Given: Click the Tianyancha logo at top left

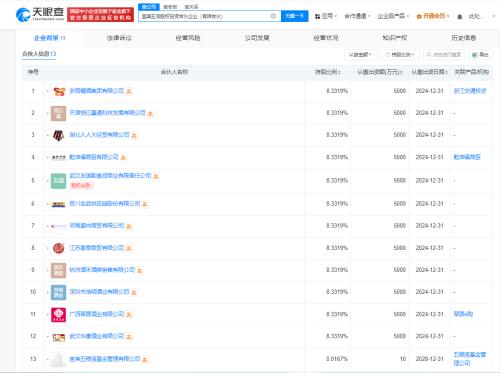Looking at the screenshot, I should [40, 14].
